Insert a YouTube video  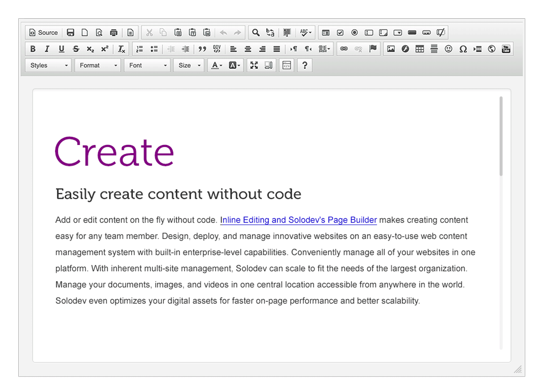pos(506,49)
